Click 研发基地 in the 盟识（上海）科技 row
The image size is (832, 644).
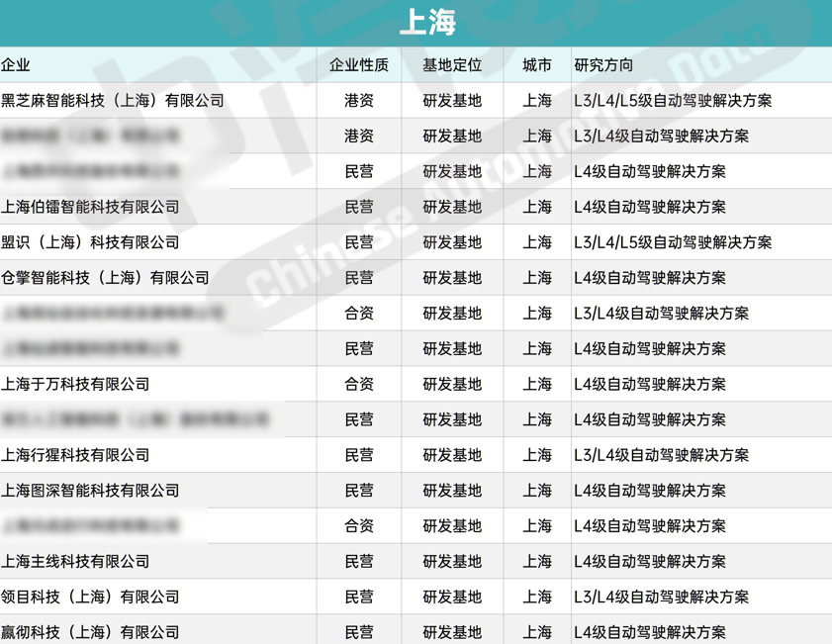click(x=452, y=242)
